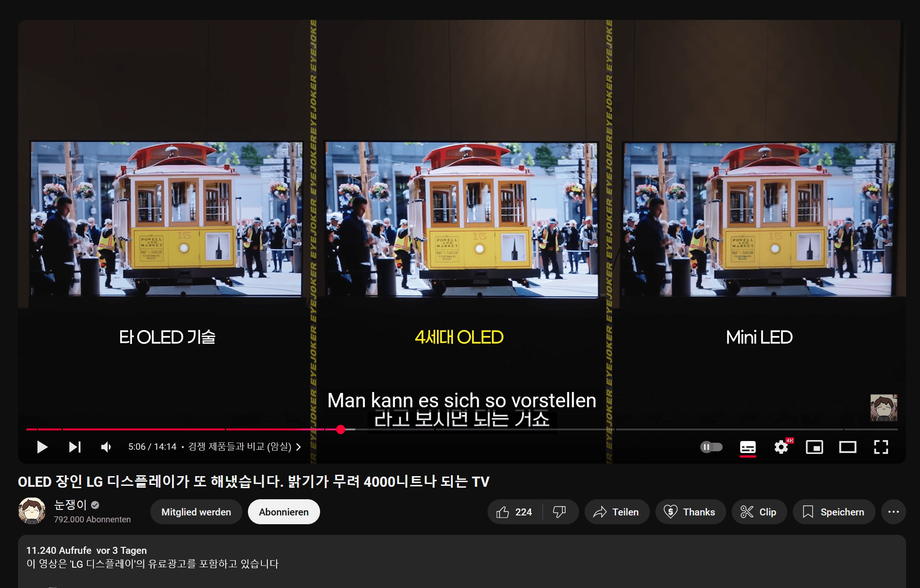The image size is (920, 588).
Task: Click the 5:06 / 14:14 time display
Action: pos(152,447)
